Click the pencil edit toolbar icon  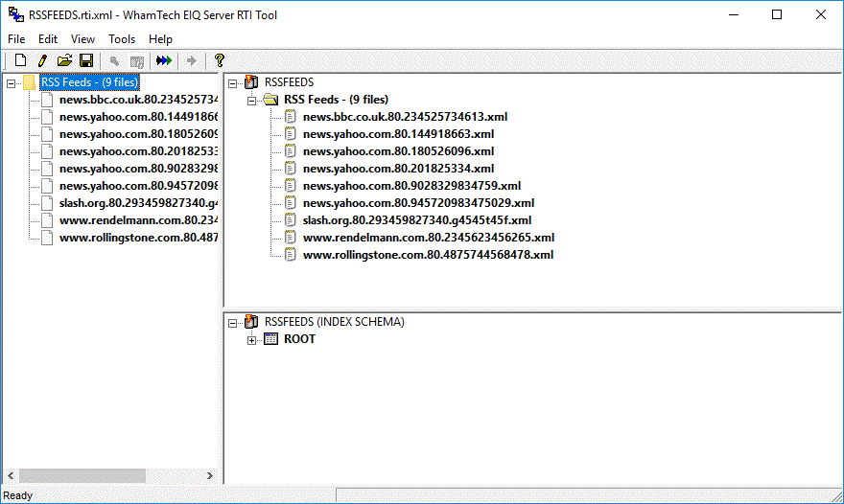pos(42,60)
